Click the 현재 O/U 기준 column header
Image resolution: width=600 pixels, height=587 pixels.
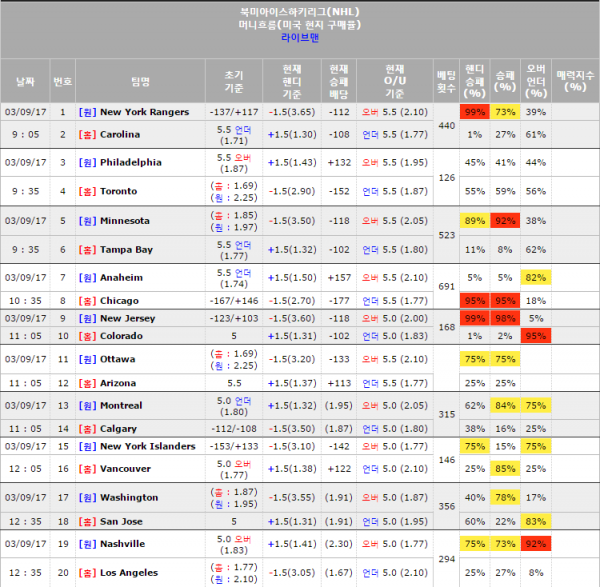click(395, 82)
